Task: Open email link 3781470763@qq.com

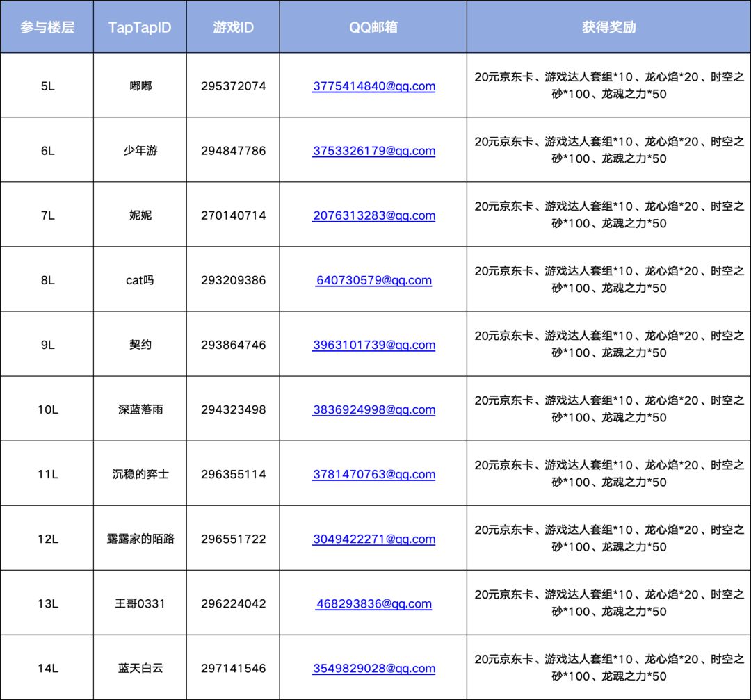Action: (373, 474)
